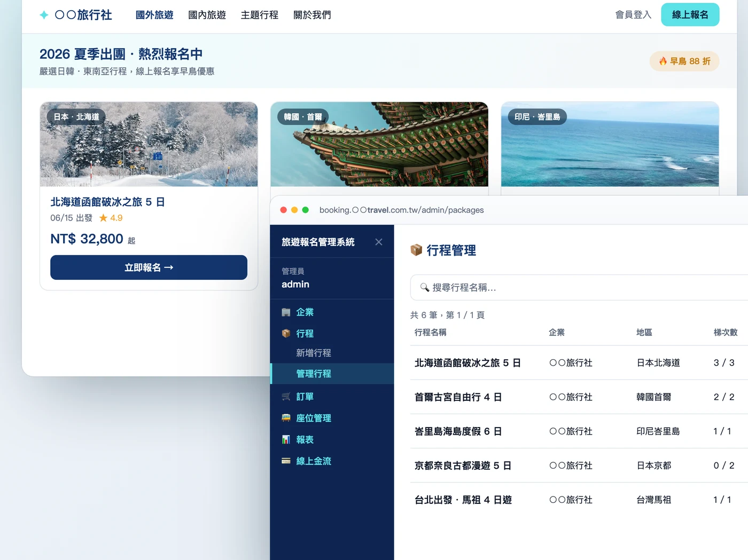Open 主題行程 in the top navigation
Viewport: 748px width, 560px height.
tap(259, 15)
